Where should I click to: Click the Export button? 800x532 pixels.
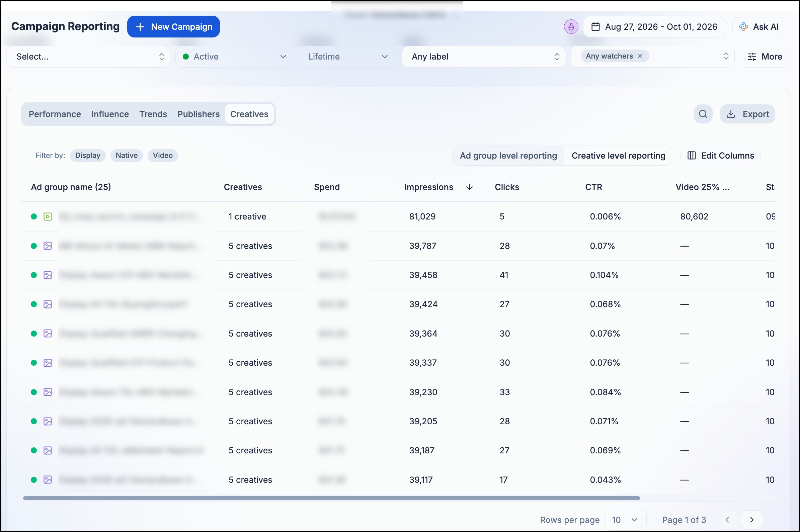(747, 114)
